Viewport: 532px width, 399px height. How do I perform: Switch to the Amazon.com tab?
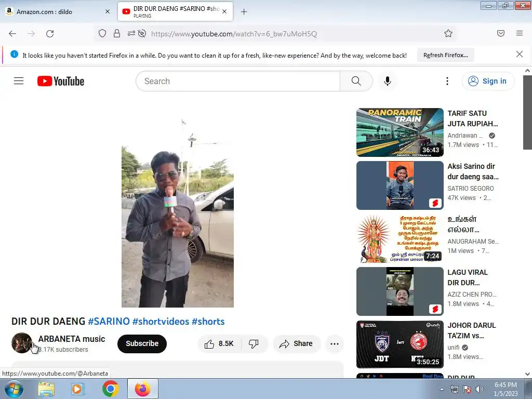pos(58,11)
